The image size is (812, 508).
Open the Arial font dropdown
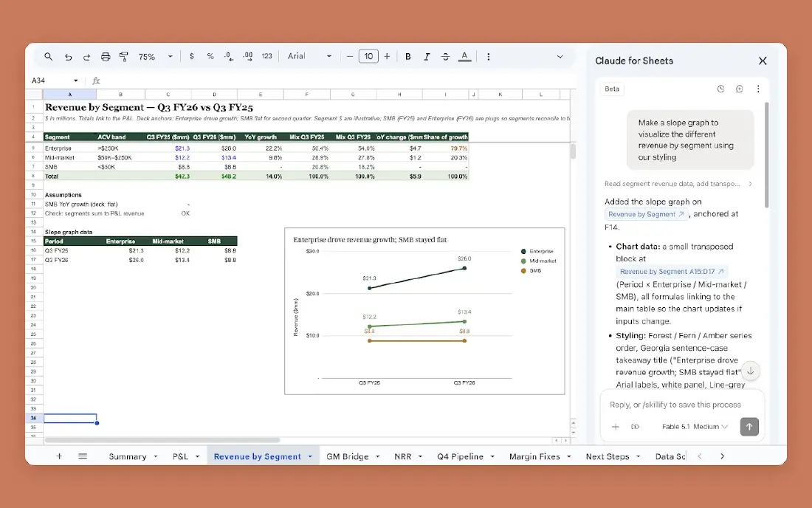pos(309,56)
